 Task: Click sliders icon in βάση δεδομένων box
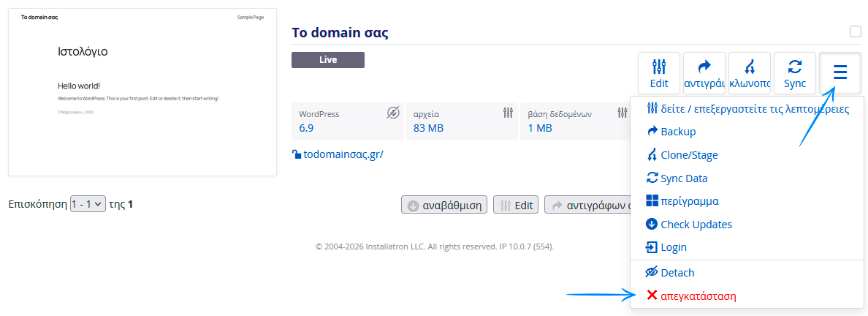point(622,113)
